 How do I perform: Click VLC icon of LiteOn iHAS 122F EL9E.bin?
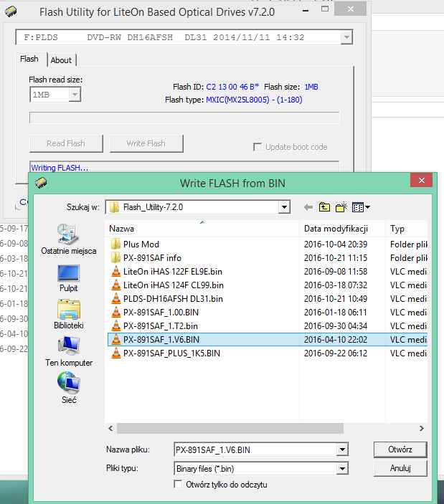[x=115, y=272]
